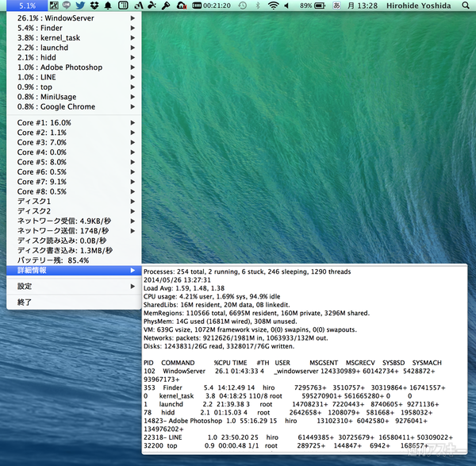
Task: Click the 353 Finder row in details
Action: [294, 387]
